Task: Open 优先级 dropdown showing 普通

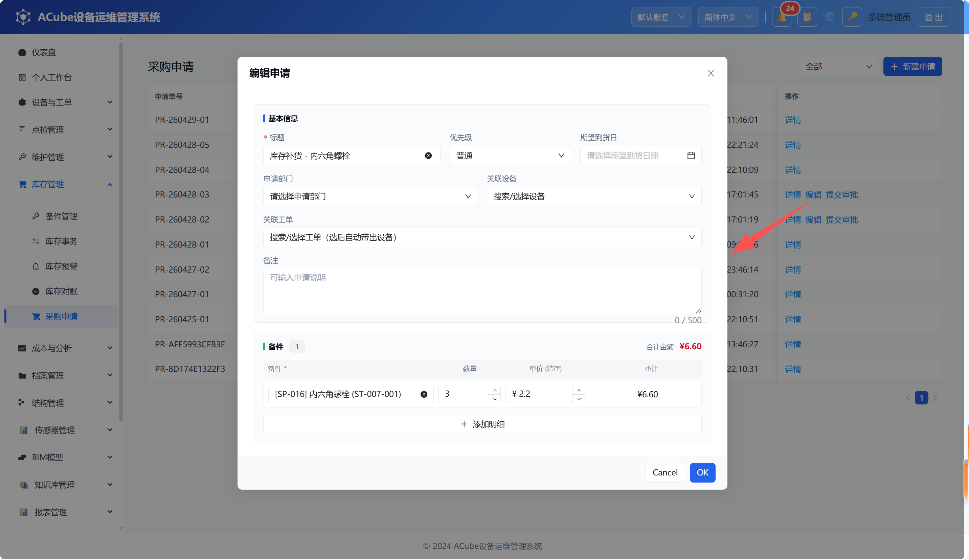Action: point(510,156)
